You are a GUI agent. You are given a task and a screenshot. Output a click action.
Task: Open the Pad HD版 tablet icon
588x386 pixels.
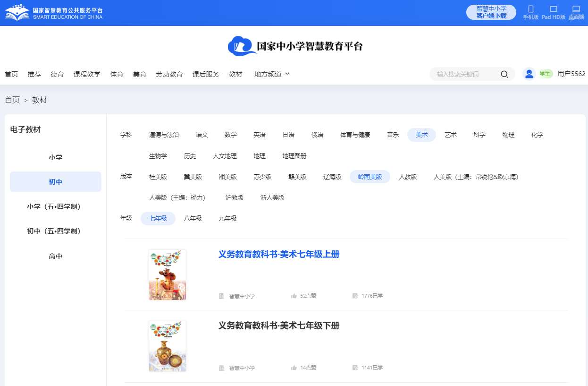click(x=554, y=9)
